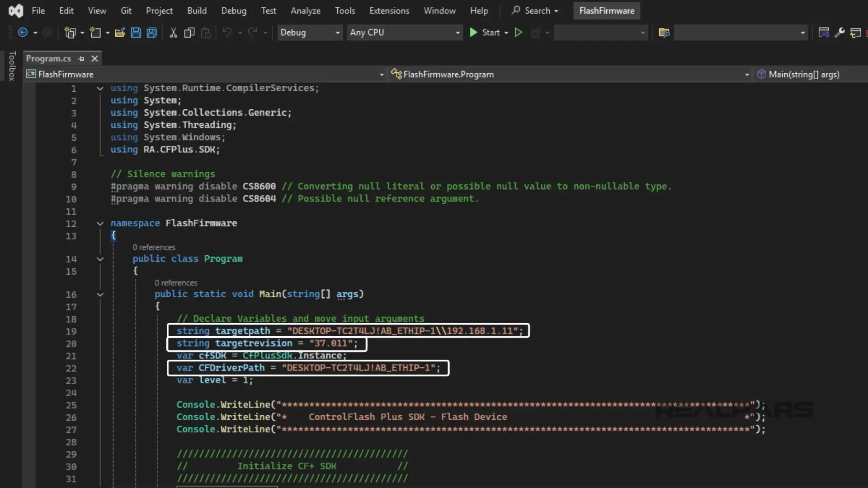Viewport: 868px width, 488px height.
Task: Click the FlashFirmware solution name button
Action: point(607,10)
